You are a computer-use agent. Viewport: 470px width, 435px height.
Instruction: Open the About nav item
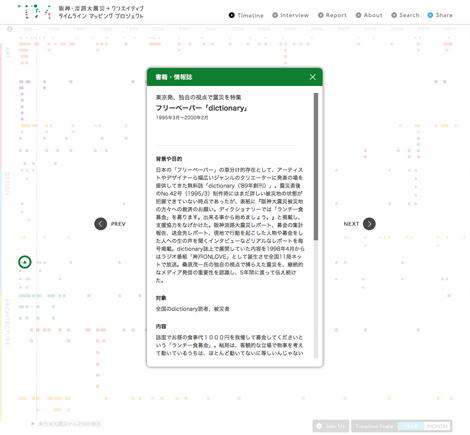tap(369, 15)
